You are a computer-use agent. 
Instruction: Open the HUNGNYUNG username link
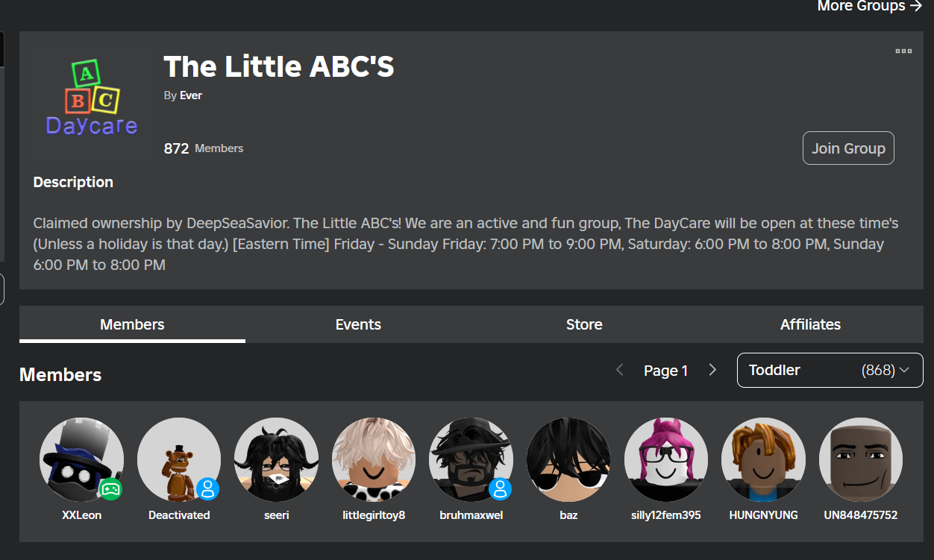point(763,515)
